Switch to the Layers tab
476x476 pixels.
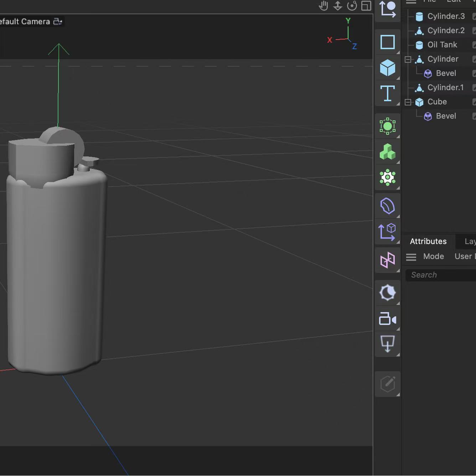click(470, 241)
